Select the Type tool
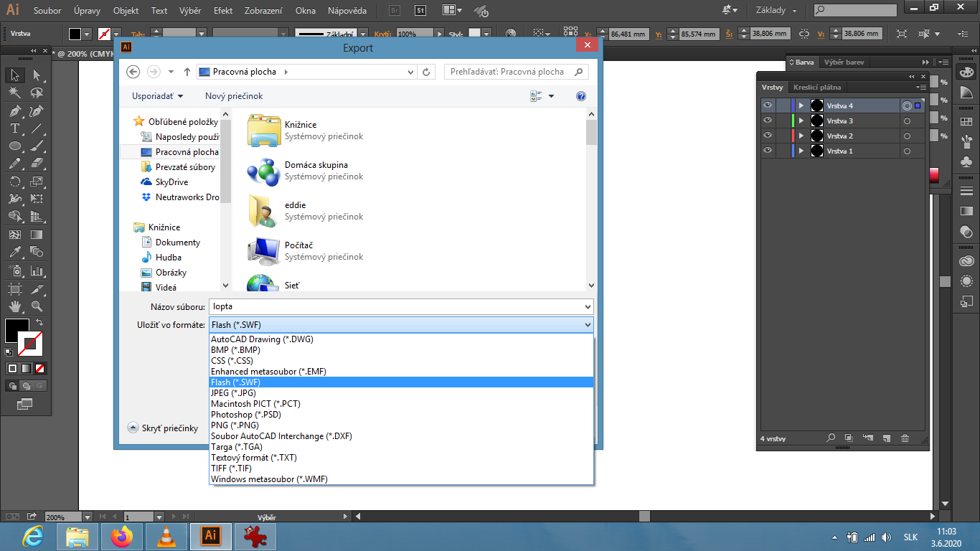This screenshot has width=980, height=551. click(x=14, y=128)
